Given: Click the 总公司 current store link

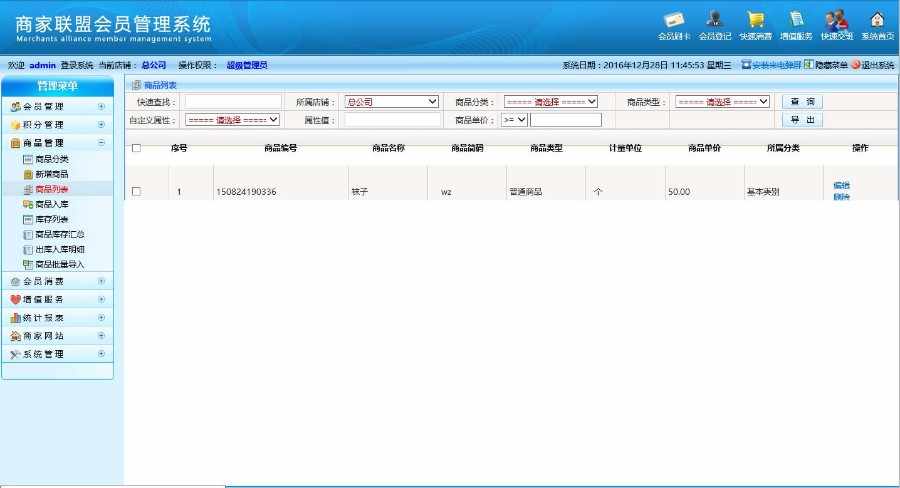Looking at the screenshot, I should pos(154,65).
